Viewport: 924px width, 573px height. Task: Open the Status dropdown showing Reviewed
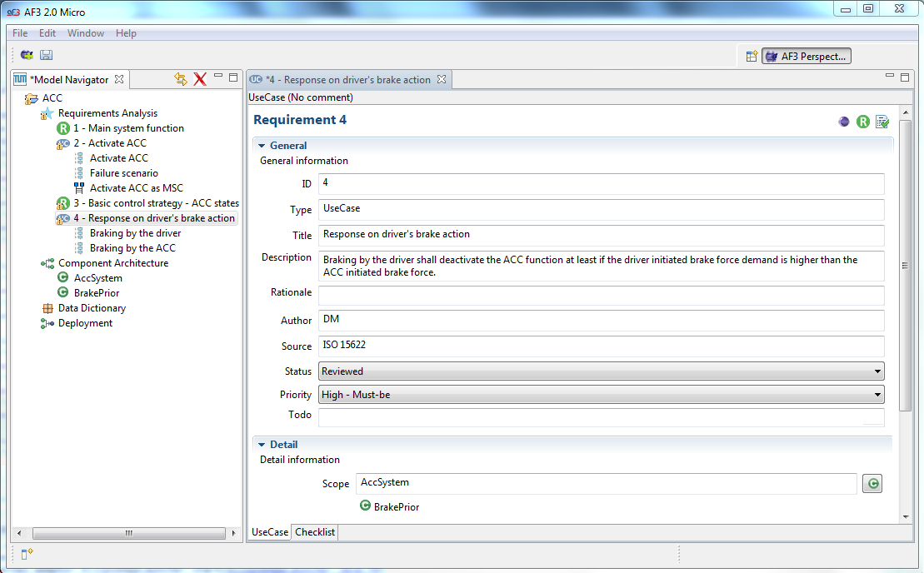[601, 371]
